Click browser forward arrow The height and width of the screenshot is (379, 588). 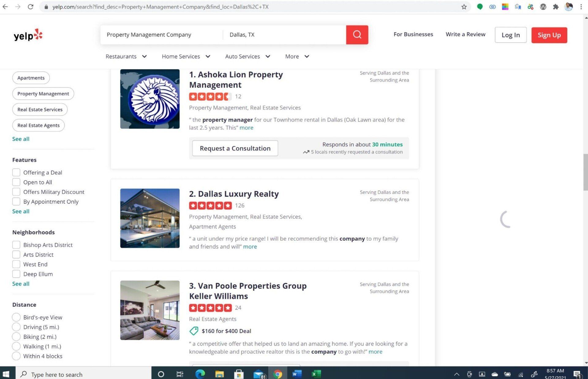coord(18,7)
